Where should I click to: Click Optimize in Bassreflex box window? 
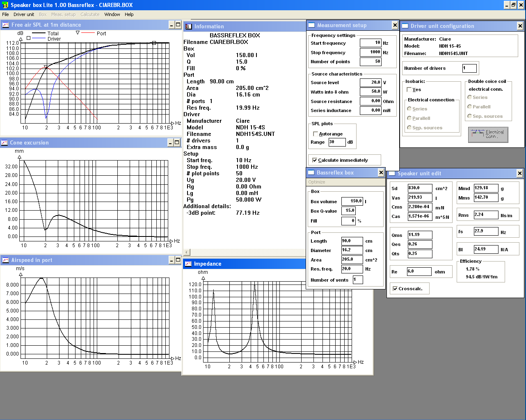coord(317,182)
